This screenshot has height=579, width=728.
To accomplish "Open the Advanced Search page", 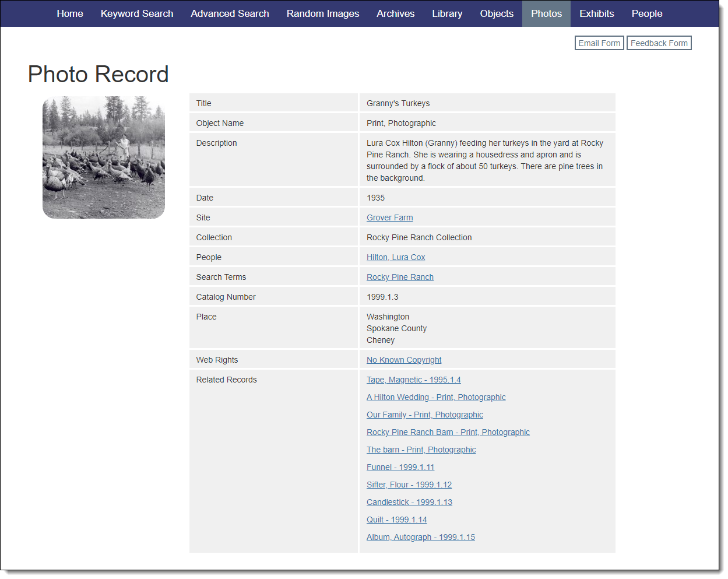I will coord(230,13).
